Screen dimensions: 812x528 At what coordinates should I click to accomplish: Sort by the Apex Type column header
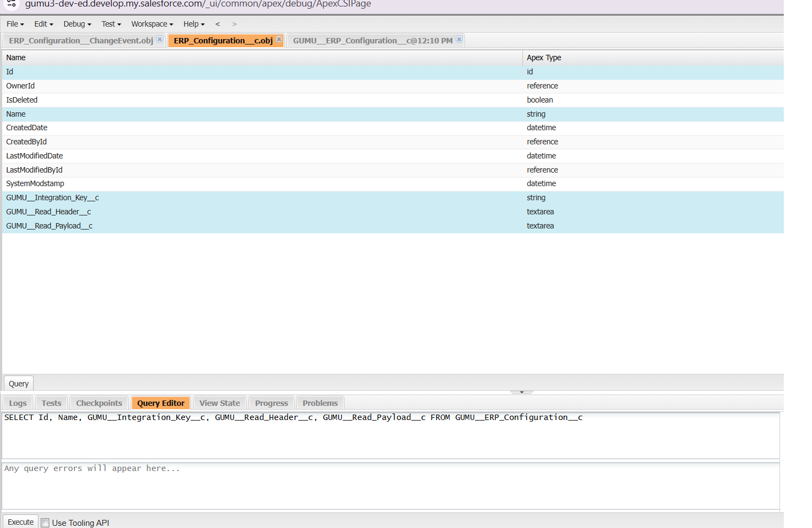point(544,58)
